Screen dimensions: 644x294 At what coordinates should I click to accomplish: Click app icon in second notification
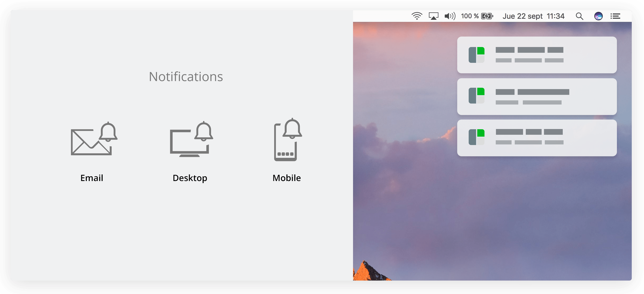(x=477, y=95)
